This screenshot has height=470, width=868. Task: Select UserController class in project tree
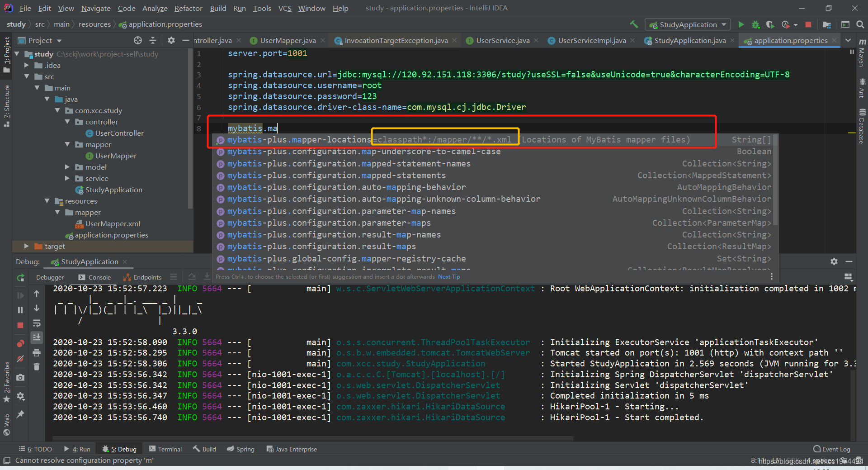click(x=119, y=133)
